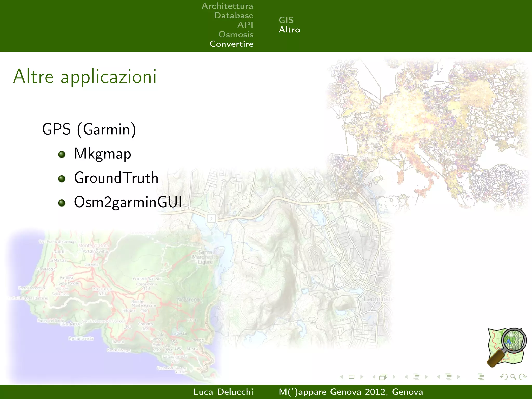Image resolution: width=532 pixels, height=399 pixels.
Task: Go to next subsection arrow
Action: 426,377
